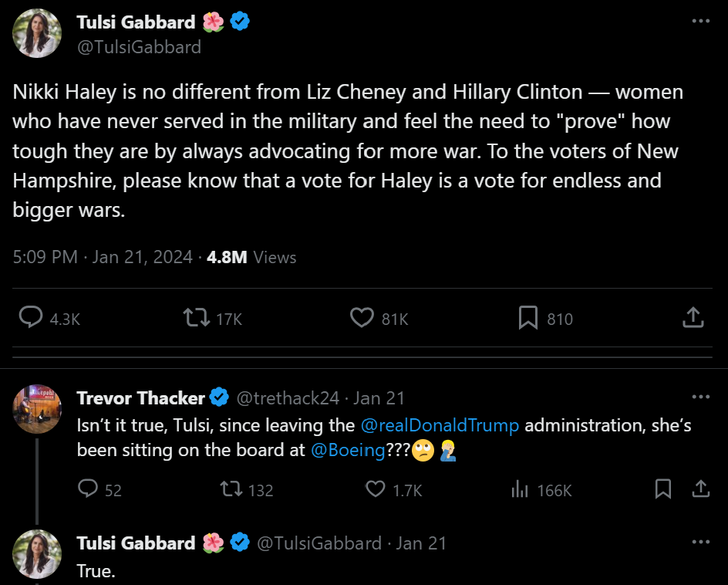The width and height of the screenshot is (728, 585).
Task: View analytics of Trevor Thacker's reply
Action: [519, 489]
